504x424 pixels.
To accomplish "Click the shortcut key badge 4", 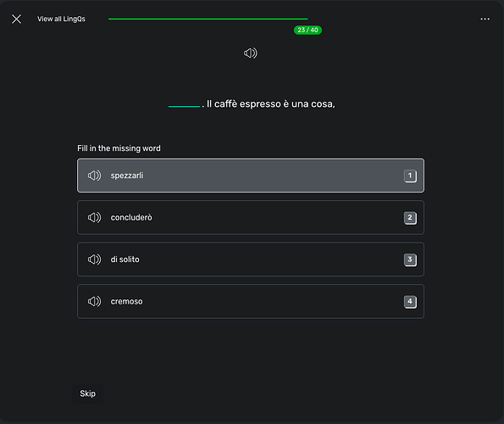I will coord(410,302).
